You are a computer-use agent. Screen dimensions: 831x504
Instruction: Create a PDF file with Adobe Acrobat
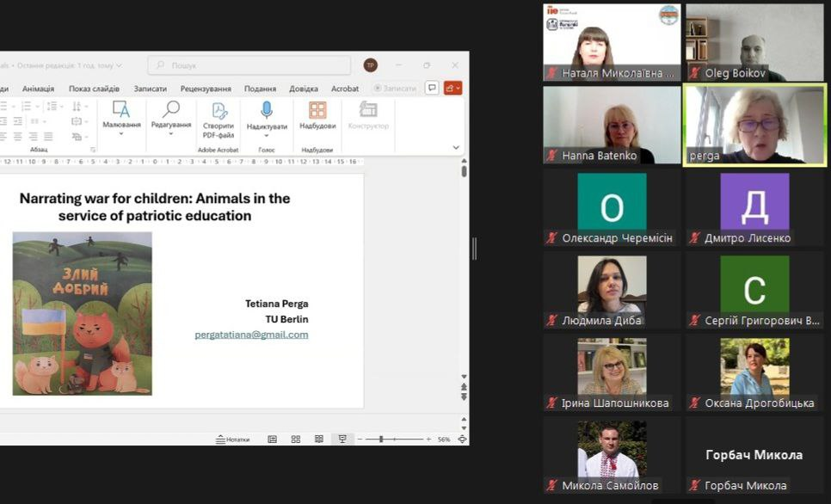tap(219, 119)
